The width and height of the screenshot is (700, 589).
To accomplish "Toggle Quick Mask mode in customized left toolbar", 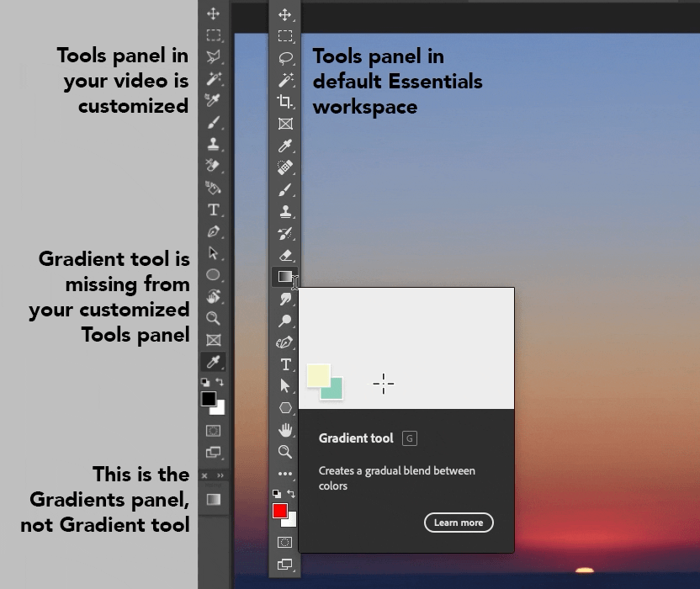I will 214,431.
